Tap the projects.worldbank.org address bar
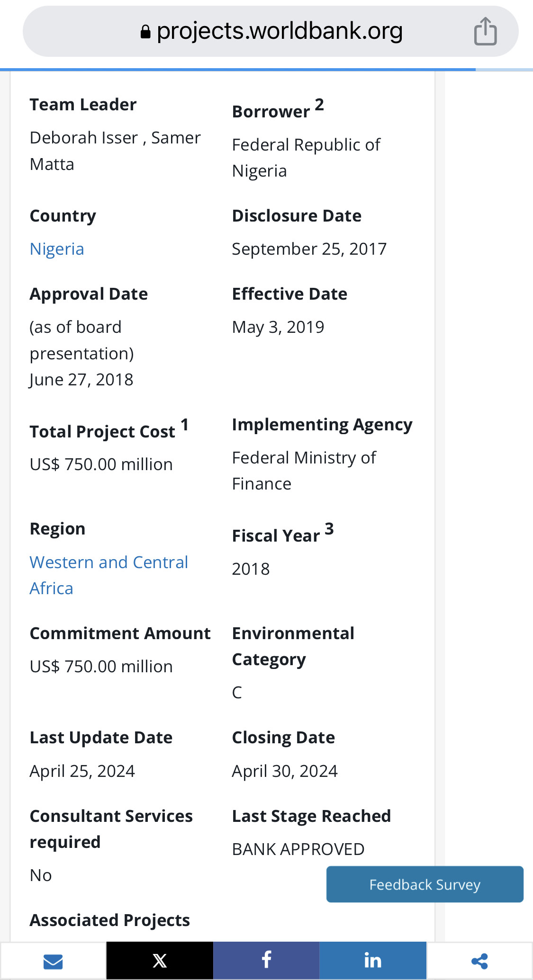 pyautogui.click(x=271, y=32)
